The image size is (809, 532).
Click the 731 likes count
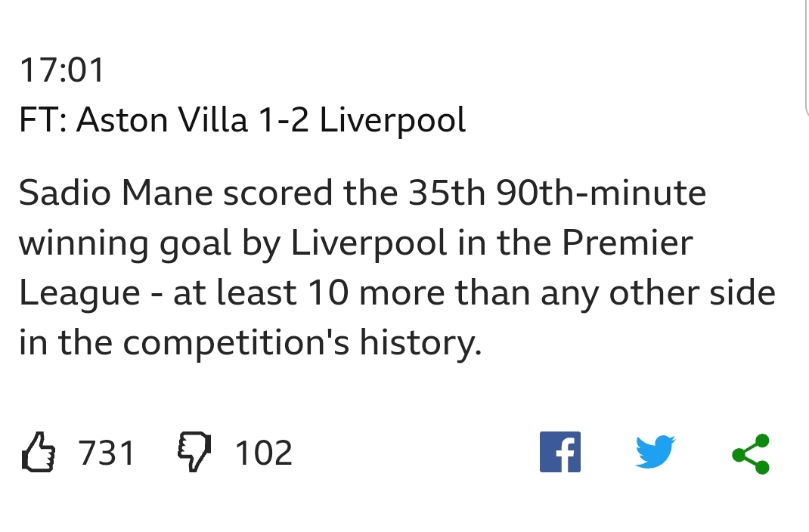pyautogui.click(x=107, y=453)
